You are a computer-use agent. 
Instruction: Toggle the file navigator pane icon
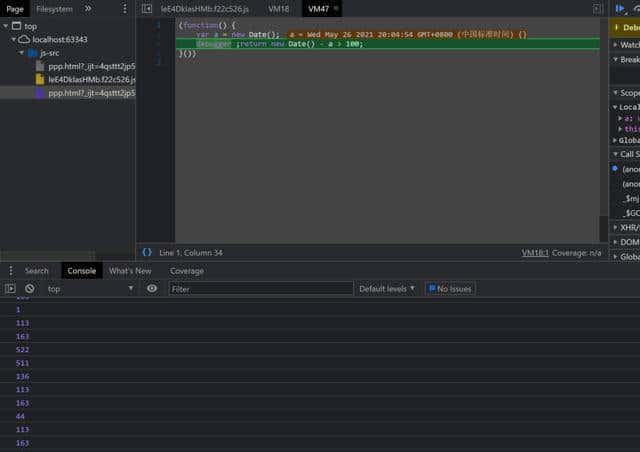tap(147, 8)
